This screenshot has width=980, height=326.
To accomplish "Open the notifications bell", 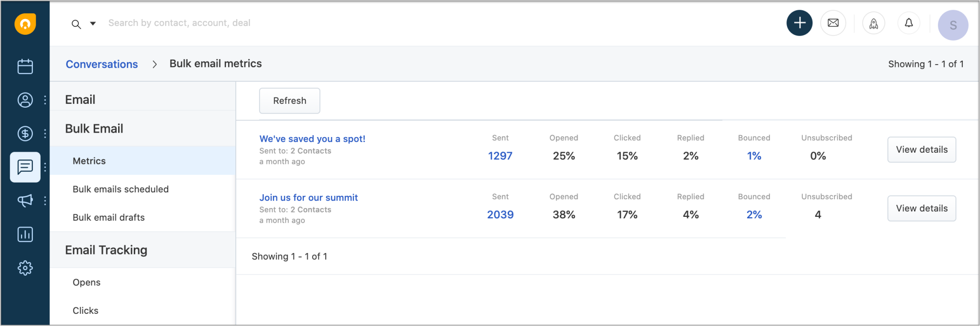I will [908, 23].
